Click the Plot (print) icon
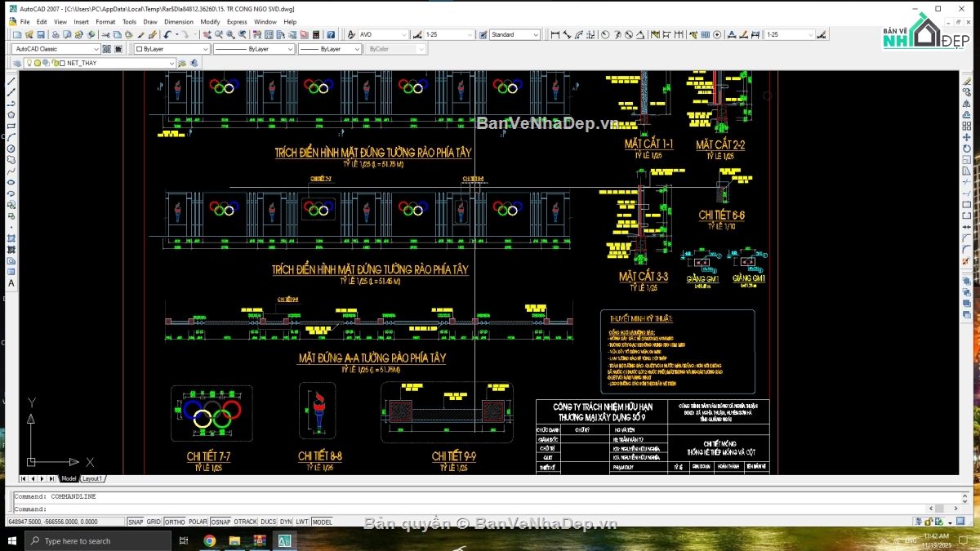The width and height of the screenshot is (980, 551). coord(56,34)
